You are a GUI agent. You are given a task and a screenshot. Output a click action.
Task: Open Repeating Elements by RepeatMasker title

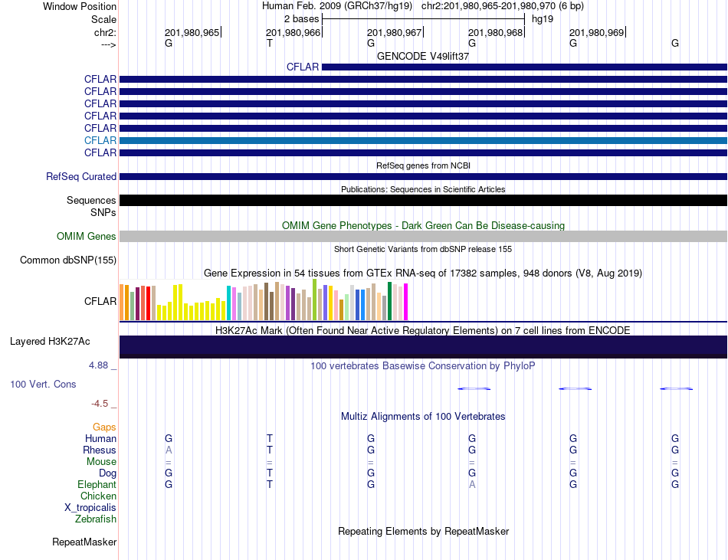point(423,531)
